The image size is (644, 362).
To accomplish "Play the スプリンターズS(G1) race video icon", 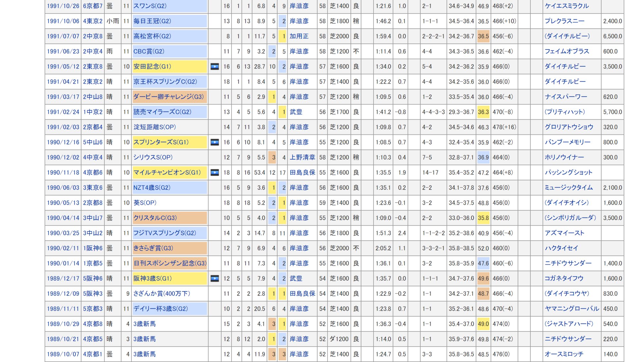I will click(214, 142).
